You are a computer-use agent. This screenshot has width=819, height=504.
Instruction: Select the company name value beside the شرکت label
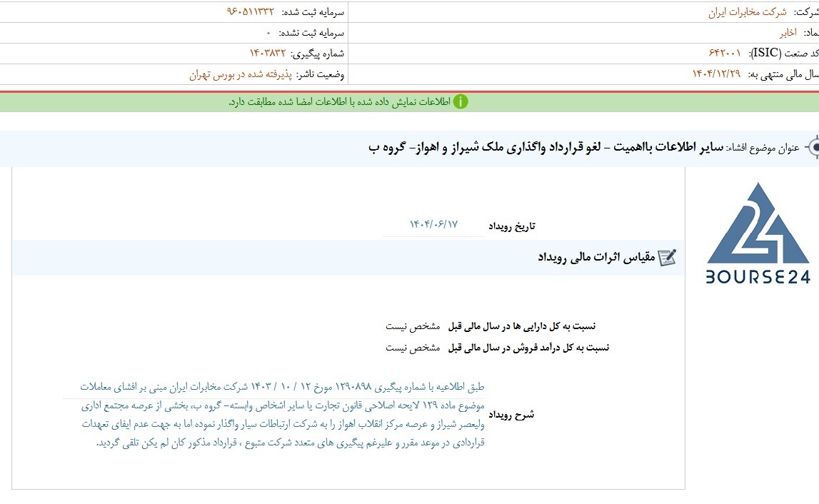[748, 12]
